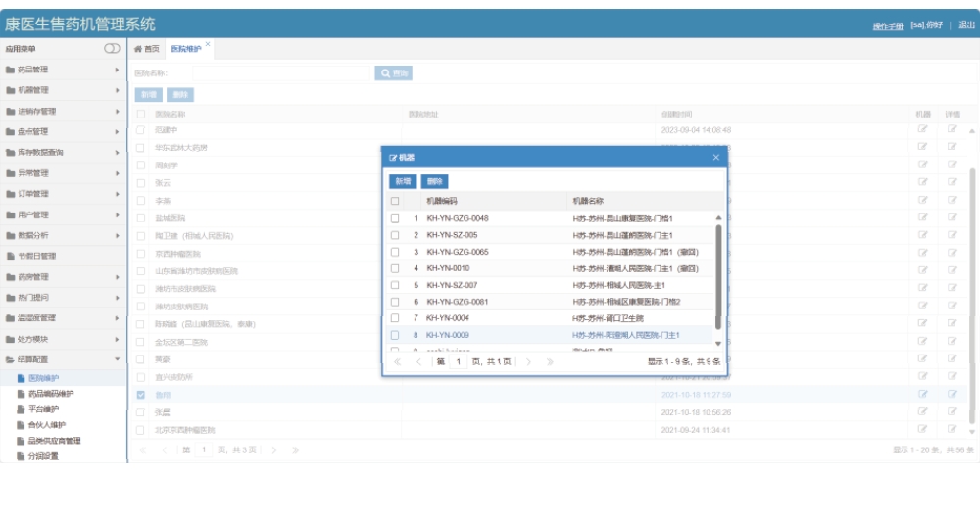Expand the 盘点管理 menu arrow
980x520 pixels.
click(x=117, y=132)
